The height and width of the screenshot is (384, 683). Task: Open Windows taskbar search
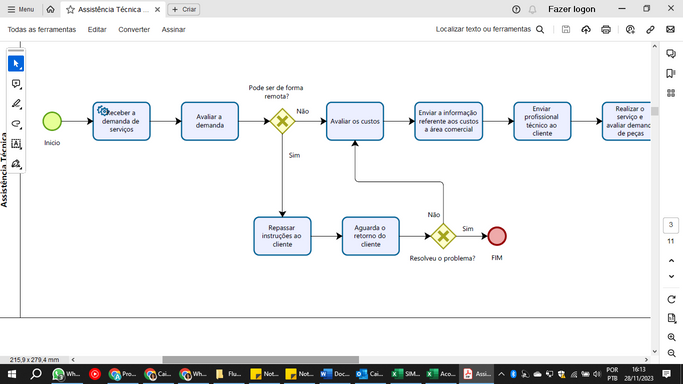[36, 374]
